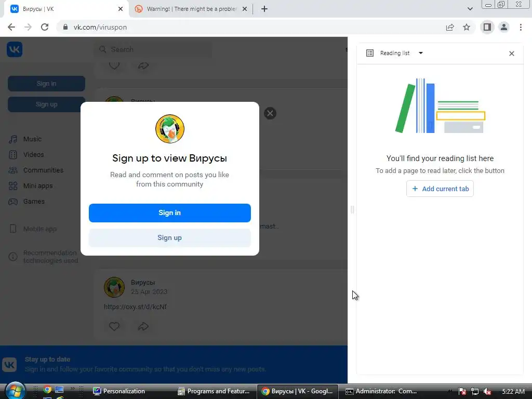The image size is (532, 399).
Task: Open the tab search chevron in the title bar
Action: [x=470, y=9]
